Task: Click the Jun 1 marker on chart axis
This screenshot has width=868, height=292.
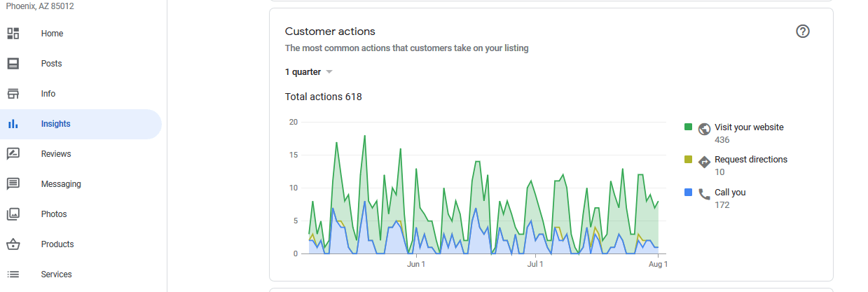Action: point(416,265)
